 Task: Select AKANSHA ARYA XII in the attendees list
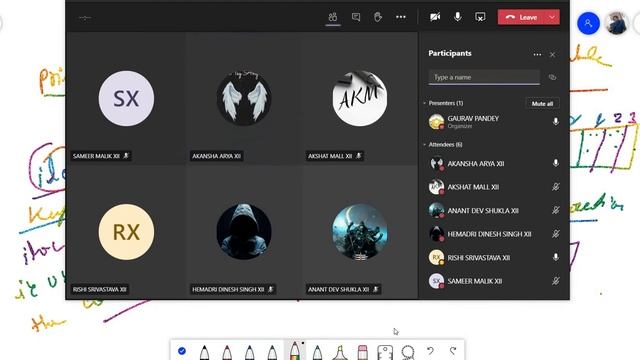(x=494, y=163)
